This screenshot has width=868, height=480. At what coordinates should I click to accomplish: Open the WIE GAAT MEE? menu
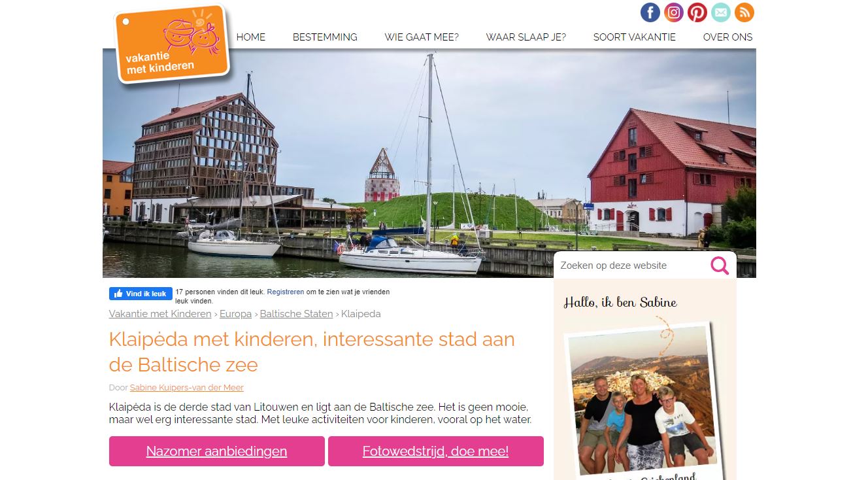422,37
